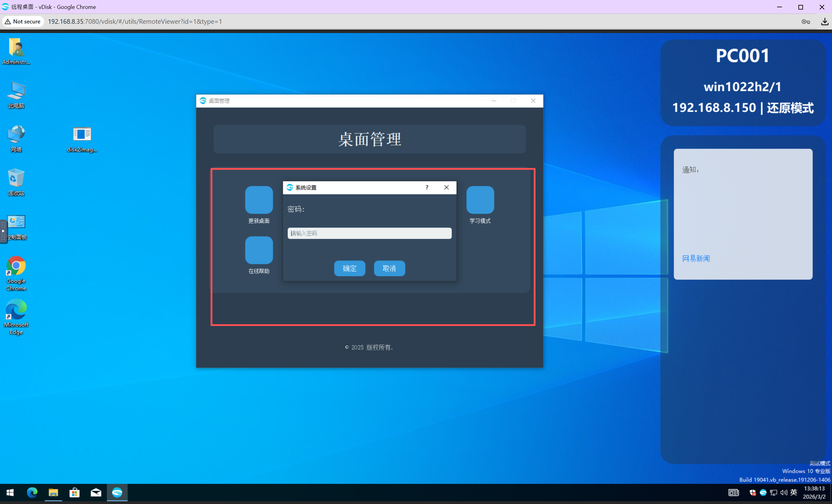Click the Mail icon in taskbar
This screenshot has width=832, height=504.
[x=96, y=493]
